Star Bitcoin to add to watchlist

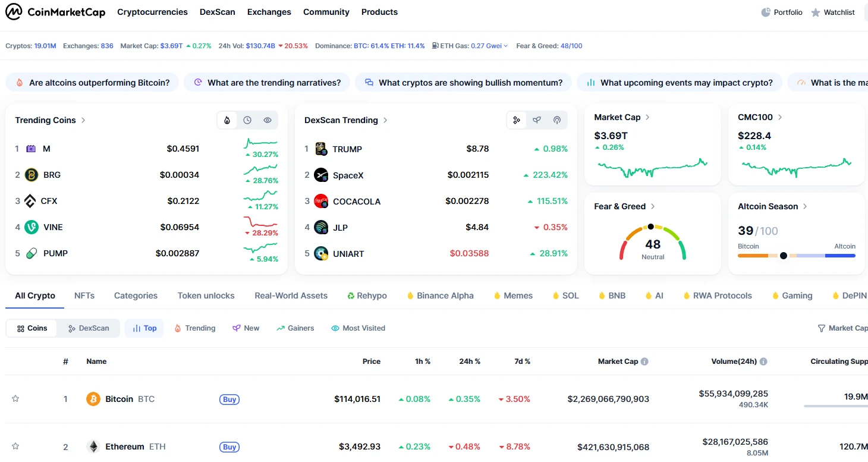click(15, 399)
